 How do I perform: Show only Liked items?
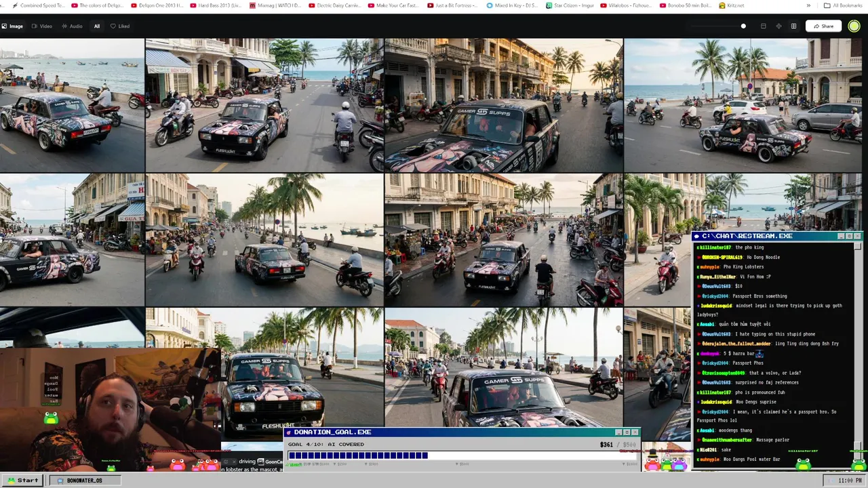point(120,26)
